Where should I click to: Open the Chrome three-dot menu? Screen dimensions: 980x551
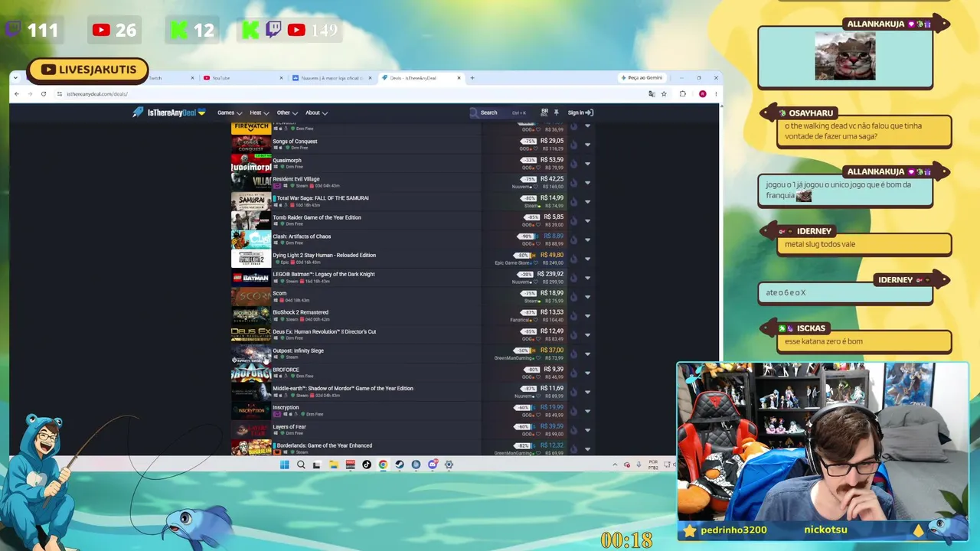point(716,94)
